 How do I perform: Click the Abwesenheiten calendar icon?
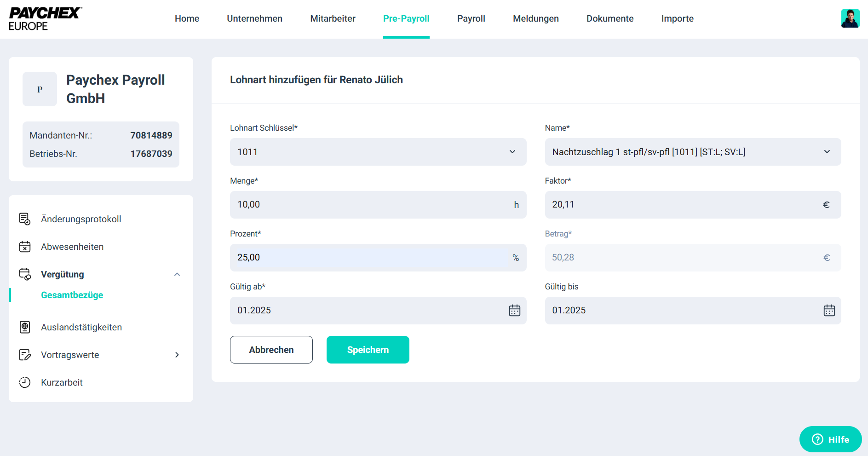click(25, 247)
